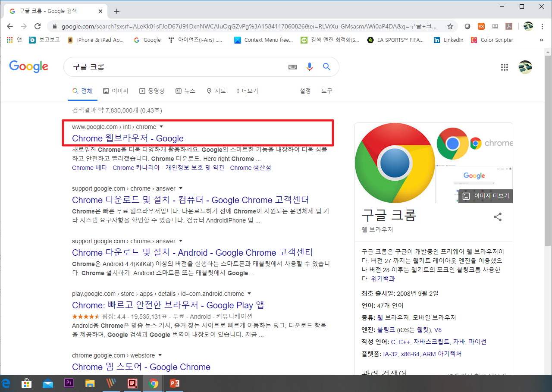
Task: Open the Chrome 다운로드 및 설치 - 컴퓨터 result
Action: (x=190, y=200)
